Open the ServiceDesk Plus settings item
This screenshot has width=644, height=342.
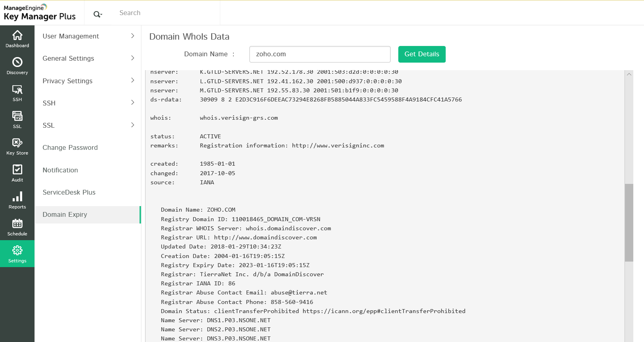tap(69, 192)
